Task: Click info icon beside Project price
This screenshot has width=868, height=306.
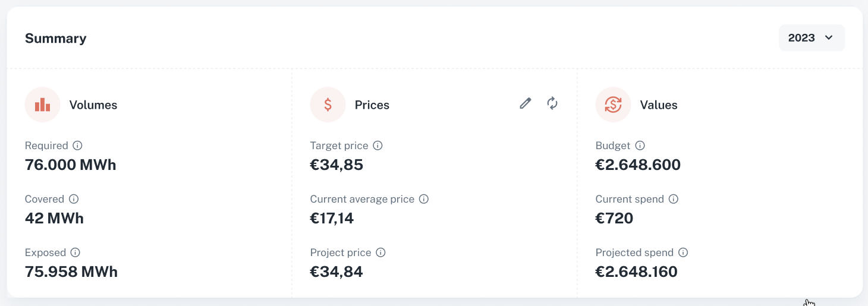Action: [x=381, y=253]
